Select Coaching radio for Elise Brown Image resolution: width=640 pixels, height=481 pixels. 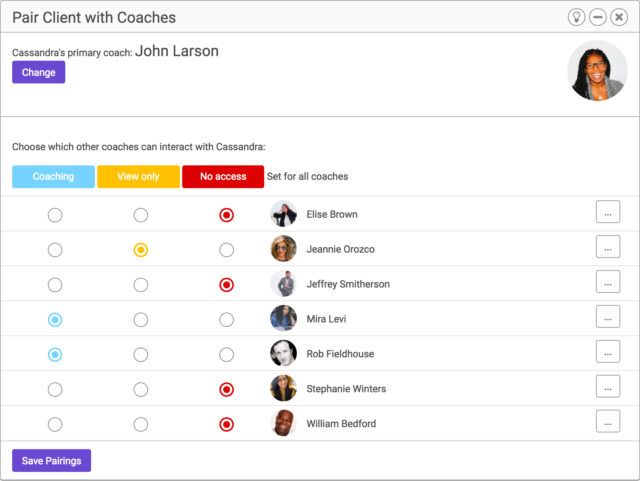(x=55, y=214)
